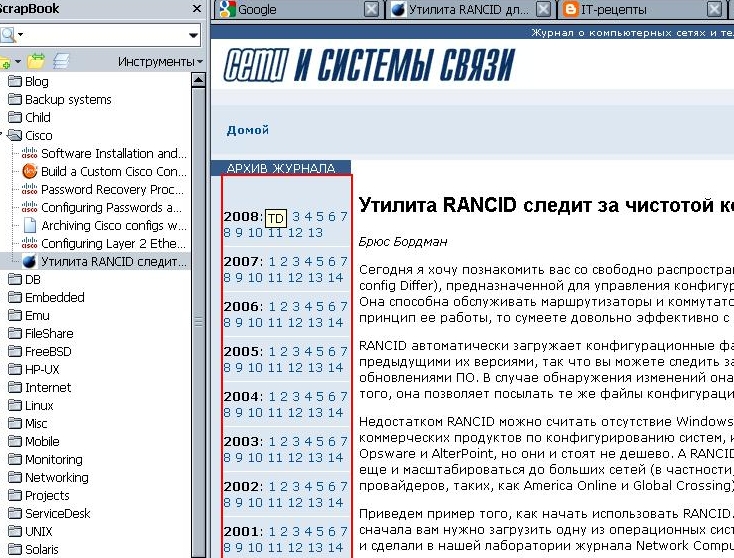Click the Сети и системы связи logo

coord(369,65)
